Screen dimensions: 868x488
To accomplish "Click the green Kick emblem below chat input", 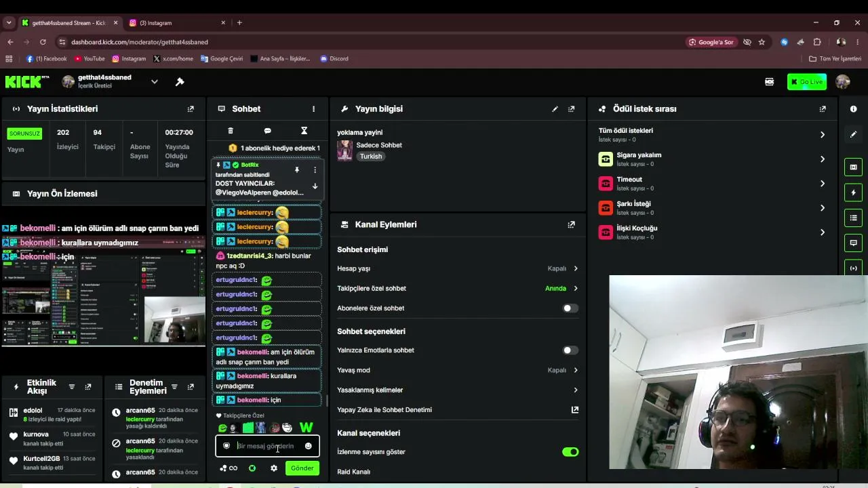I will point(252,468).
